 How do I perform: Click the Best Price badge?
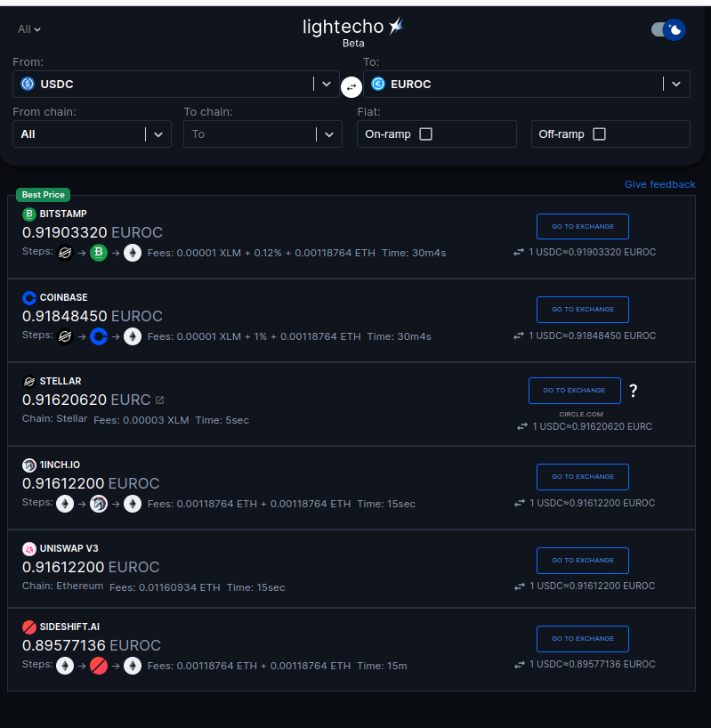click(44, 195)
